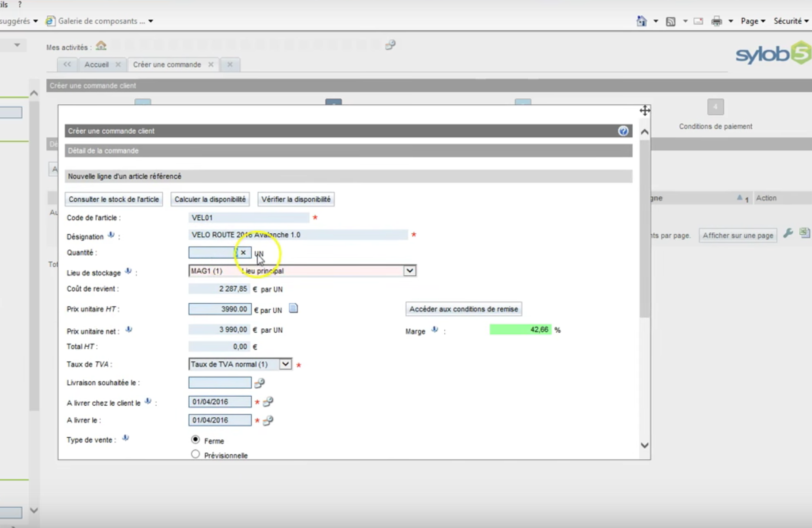This screenshot has height=528, width=812.
Task: Select the Prévisionnelle radio button
Action: (196, 454)
